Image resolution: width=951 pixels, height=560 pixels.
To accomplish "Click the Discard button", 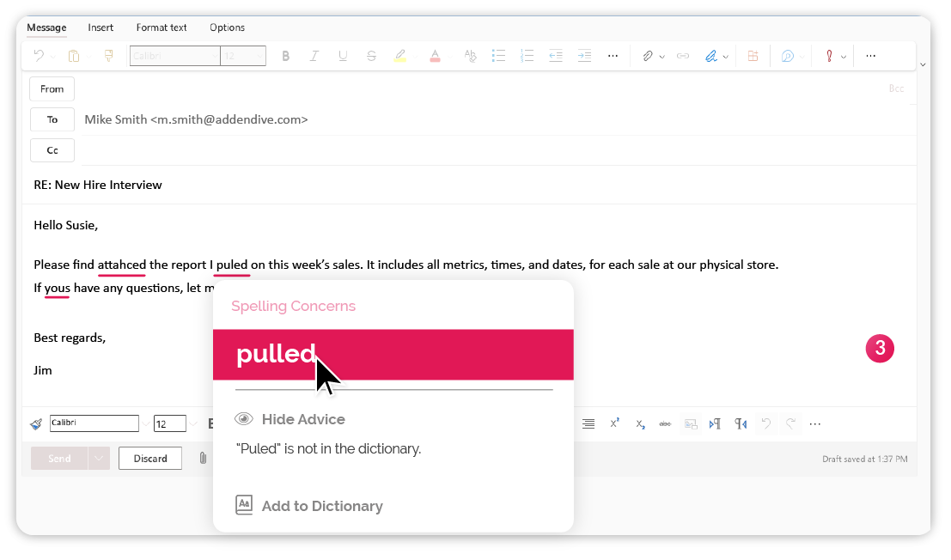I will tap(150, 459).
